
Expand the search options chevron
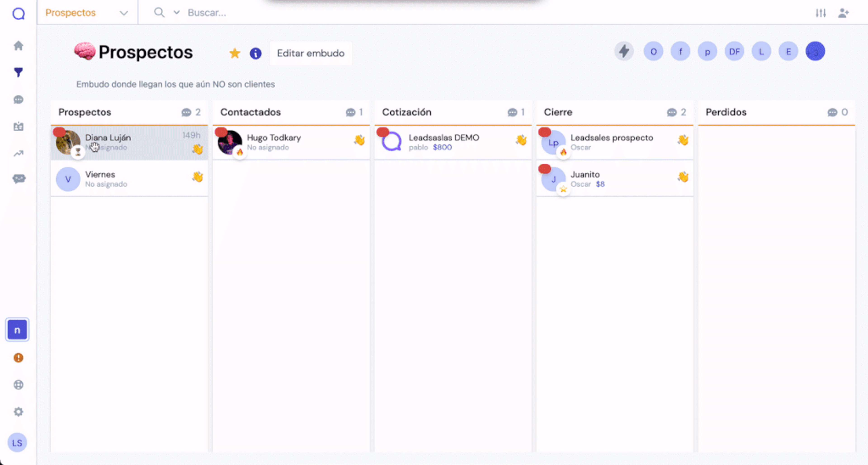pos(176,13)
